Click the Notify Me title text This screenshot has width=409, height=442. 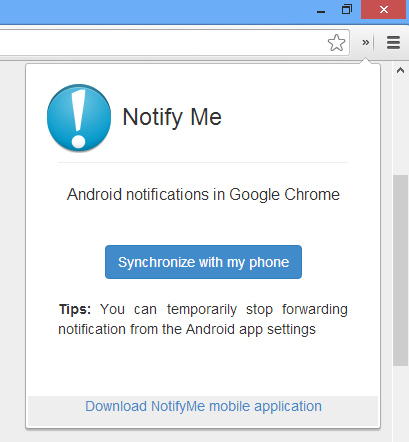[172, 117]
